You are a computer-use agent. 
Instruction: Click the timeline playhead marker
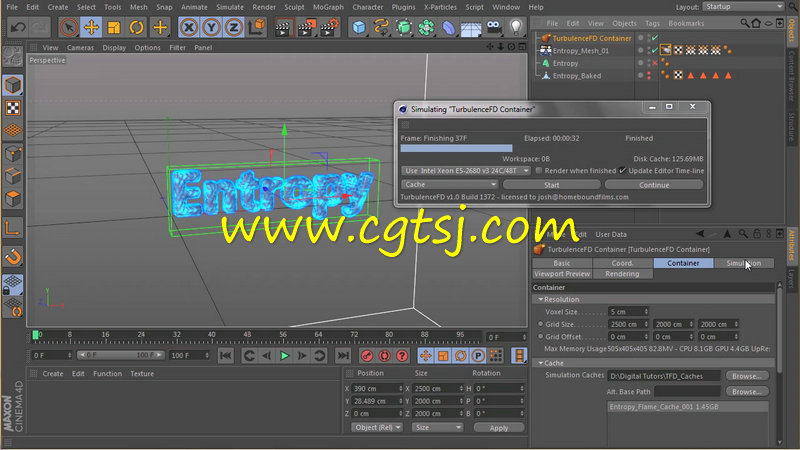[x=36, y=335]
